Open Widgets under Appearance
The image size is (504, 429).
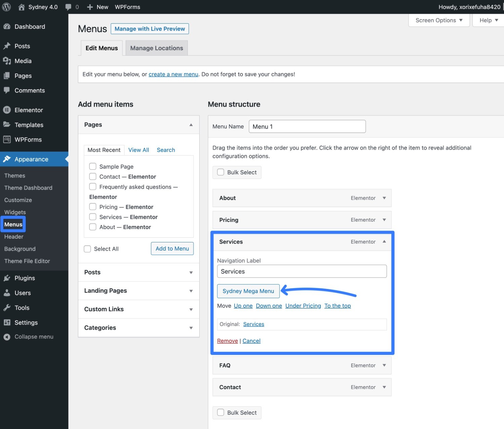(15, 212)
